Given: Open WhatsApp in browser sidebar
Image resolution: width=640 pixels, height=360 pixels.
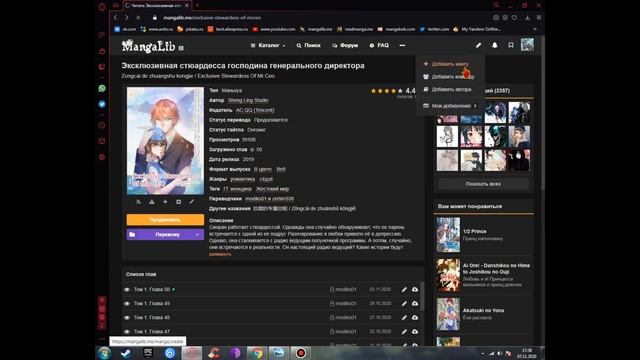Looking at the screenshot, I should [x=102, y=88].
